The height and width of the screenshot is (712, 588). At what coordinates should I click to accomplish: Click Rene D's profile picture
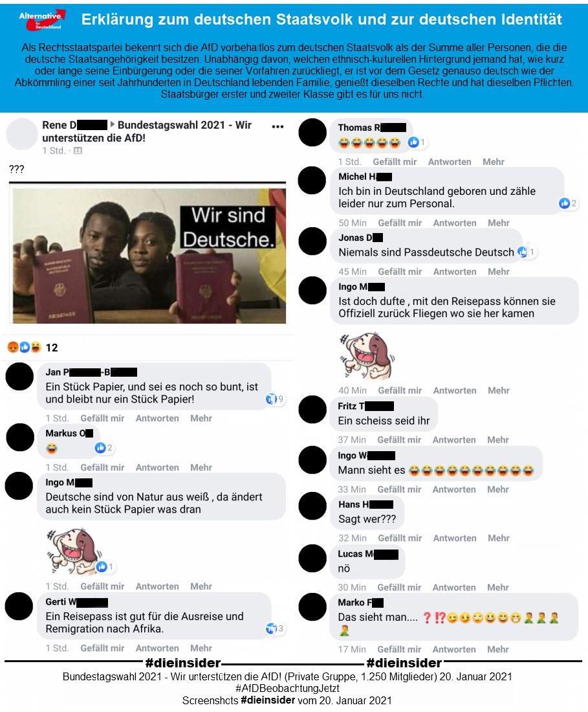(22, 134)
